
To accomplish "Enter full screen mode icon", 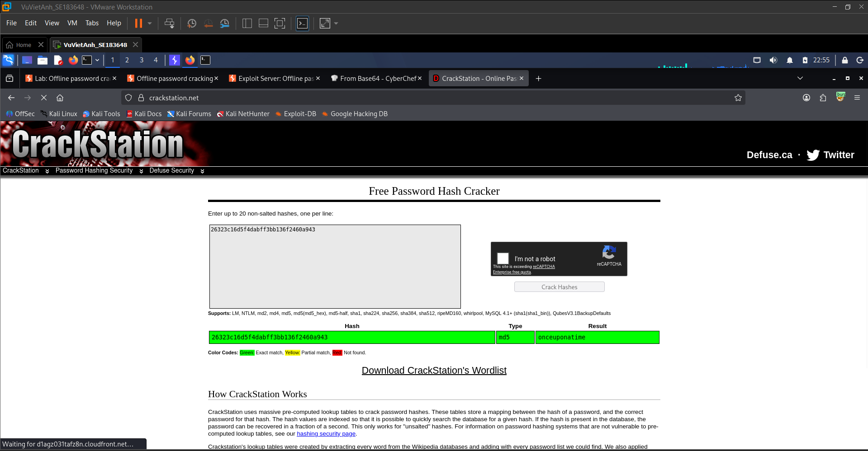I will [x=280, y=23].
